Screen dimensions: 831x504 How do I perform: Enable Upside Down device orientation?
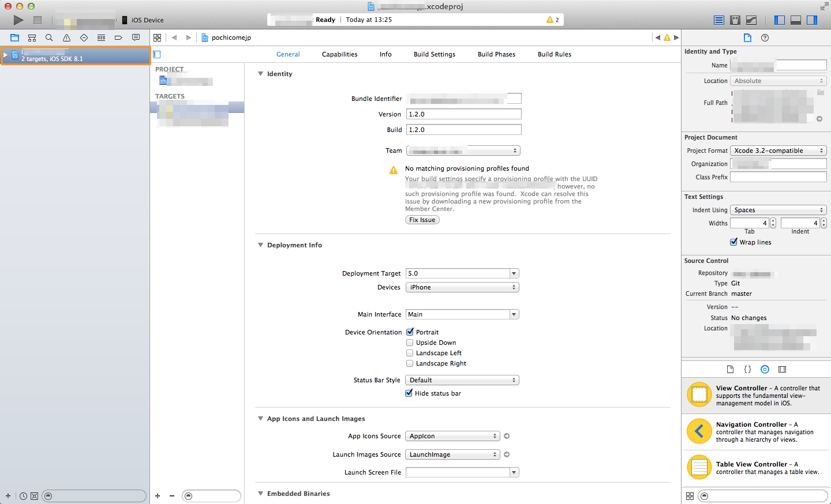coord(410,342)
